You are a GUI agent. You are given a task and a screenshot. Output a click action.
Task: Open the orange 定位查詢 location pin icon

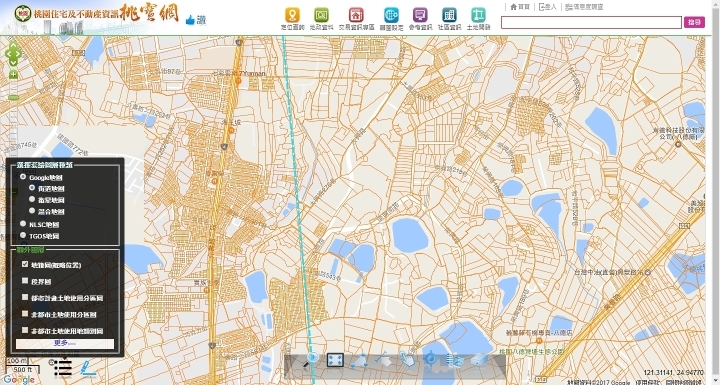[x=292, y=15]
